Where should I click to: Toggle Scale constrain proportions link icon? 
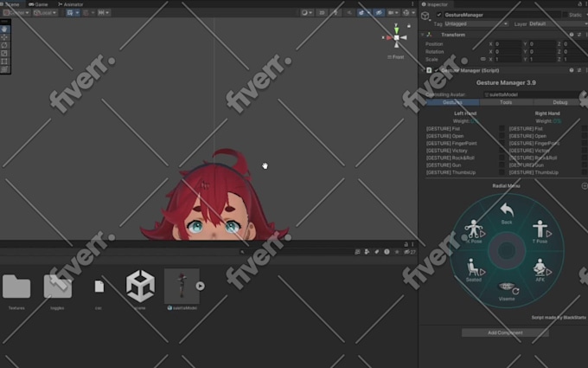click(x=483, y=59)
